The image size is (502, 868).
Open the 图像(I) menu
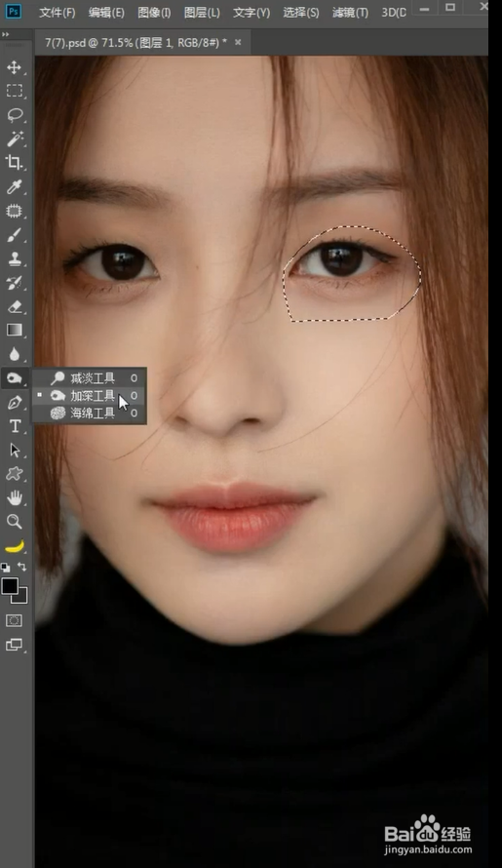[x=154, y=12]
